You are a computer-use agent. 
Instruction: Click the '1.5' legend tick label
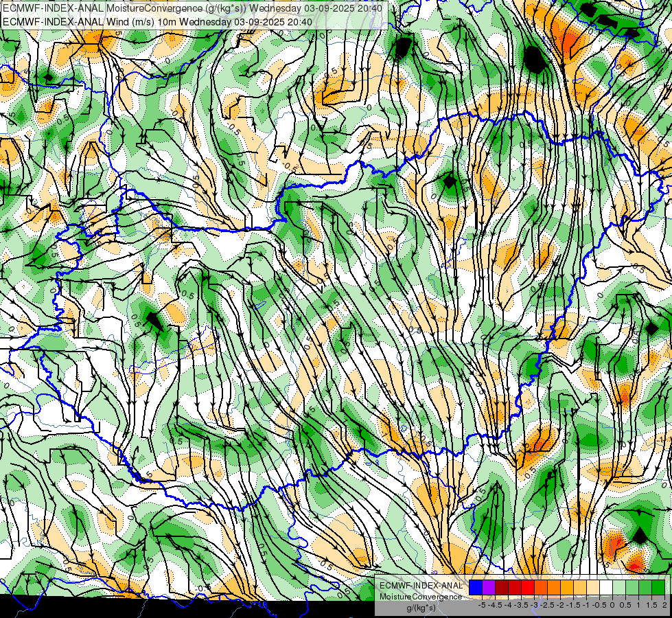pyautogui.click(x=651, y=605)
